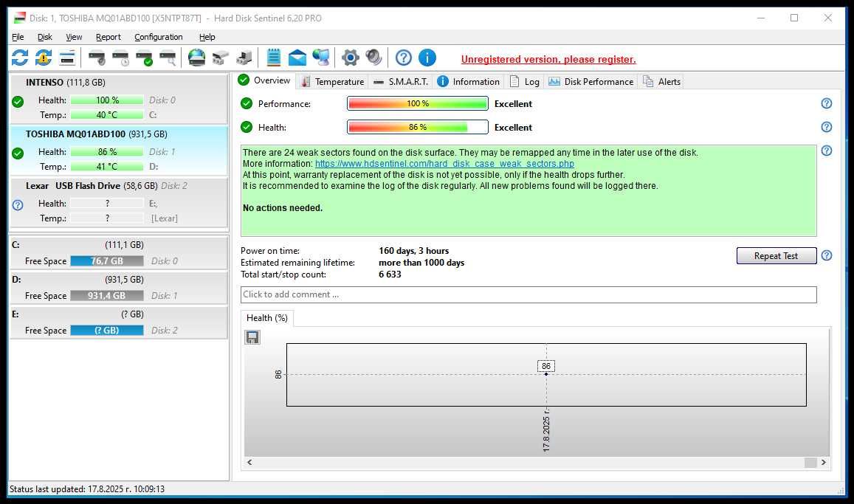
Task: Click the speaker sound toolbar icon
Action: coord(373,58)
